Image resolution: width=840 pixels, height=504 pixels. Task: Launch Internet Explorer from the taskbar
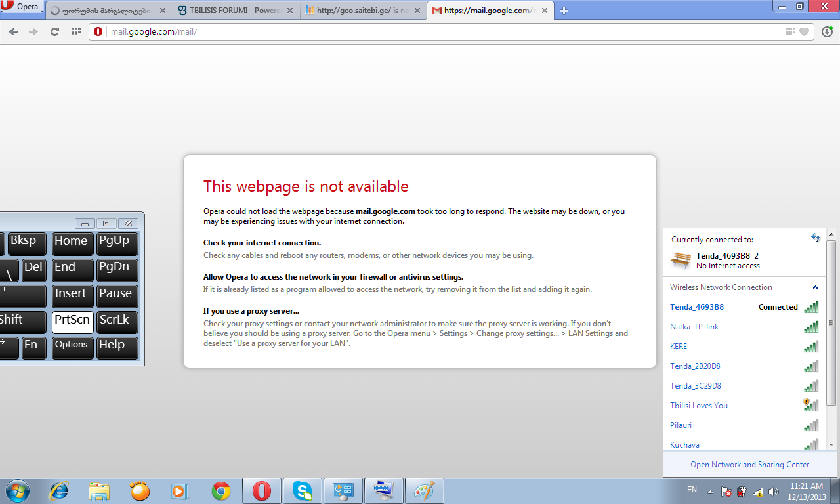(x=60, y=491)
